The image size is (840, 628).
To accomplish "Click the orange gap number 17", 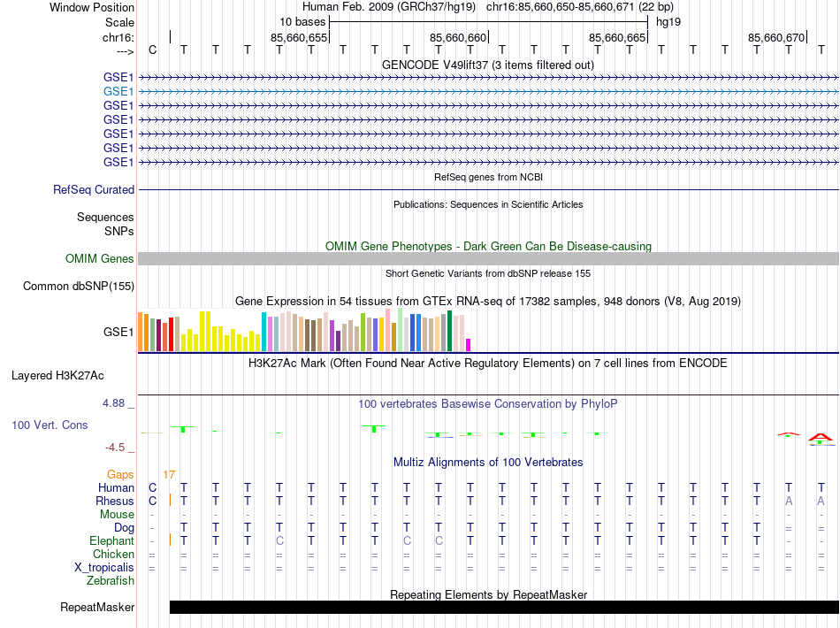I will 169,474.
